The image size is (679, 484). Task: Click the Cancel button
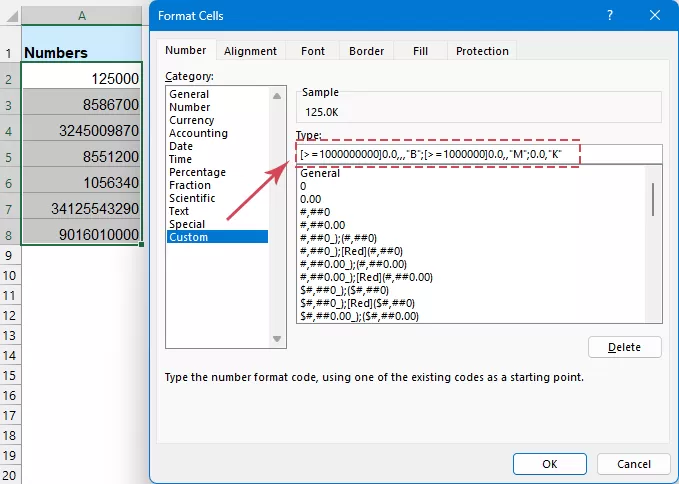click(x=634, y=464)
